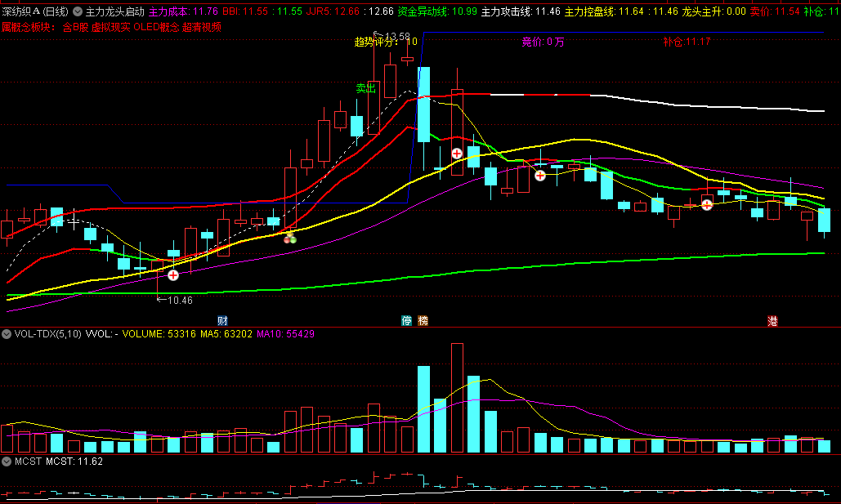Click the 超清视频 concept tag
The image size is (841, 504).
click(202, 27)
